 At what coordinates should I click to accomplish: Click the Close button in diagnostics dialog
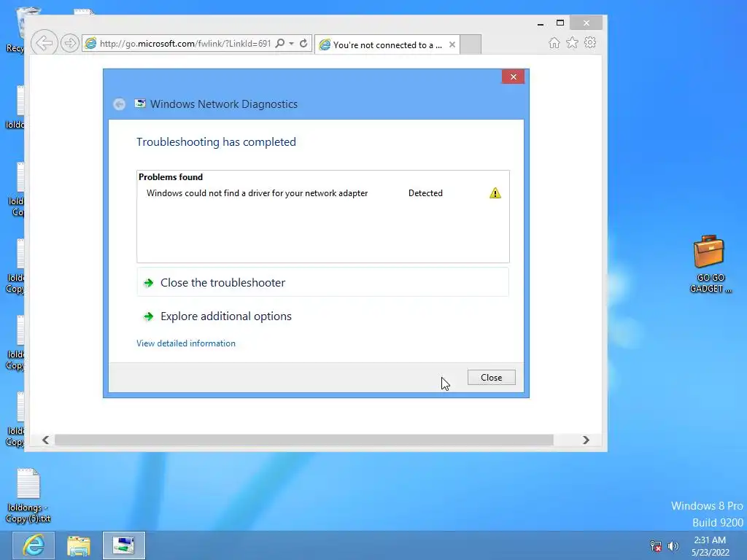[491, 377]
